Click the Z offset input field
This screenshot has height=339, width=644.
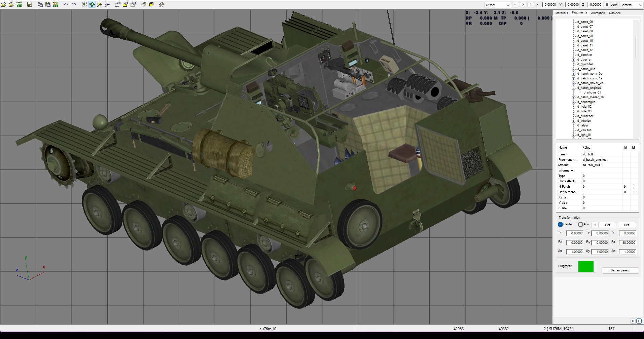pyautogui.click(x=595, y=5)
